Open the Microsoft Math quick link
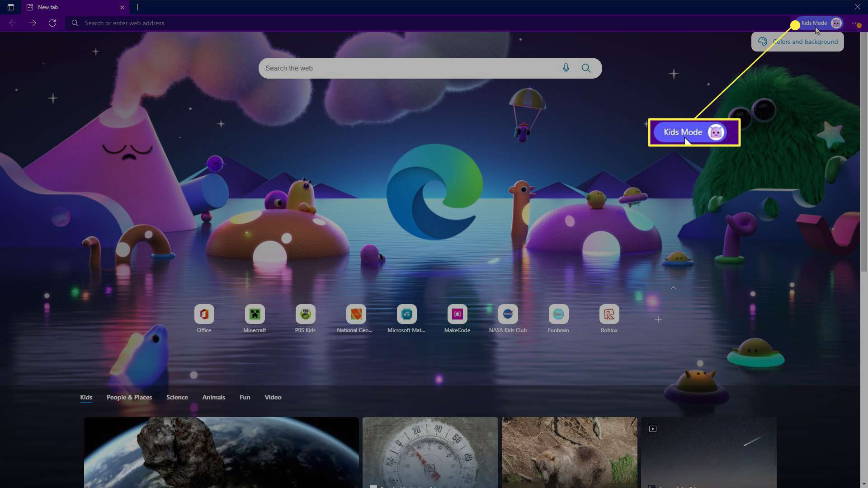 pyautogui.click(x=406, y=319)
